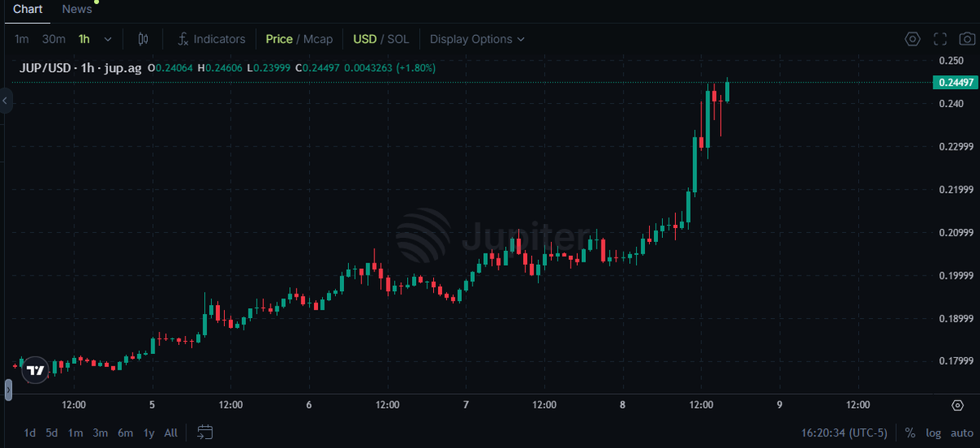
Task: Switch quote currency to SOL
Action: click(398, 39)
